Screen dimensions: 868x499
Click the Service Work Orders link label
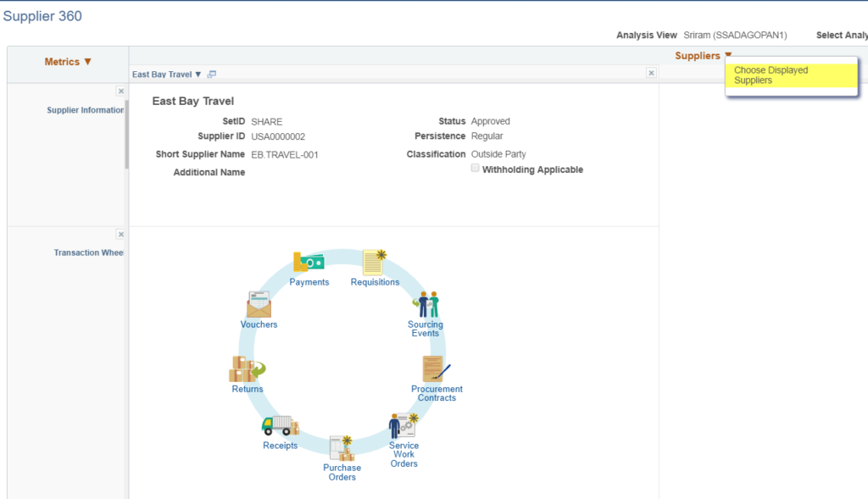pyautogui.click(x=403, y=455)
